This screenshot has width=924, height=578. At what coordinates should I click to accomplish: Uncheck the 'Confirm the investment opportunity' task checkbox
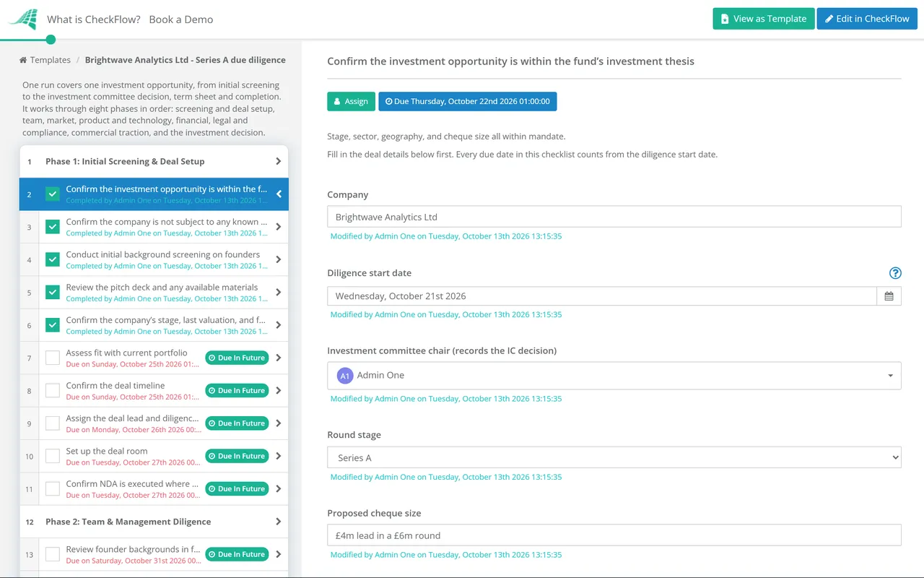pos(53,194)
